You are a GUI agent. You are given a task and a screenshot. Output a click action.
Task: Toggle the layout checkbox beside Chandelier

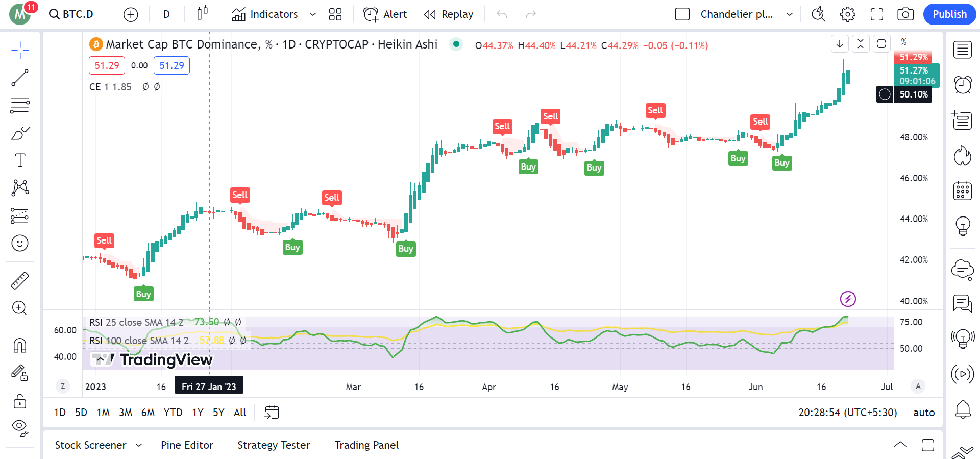682,14
